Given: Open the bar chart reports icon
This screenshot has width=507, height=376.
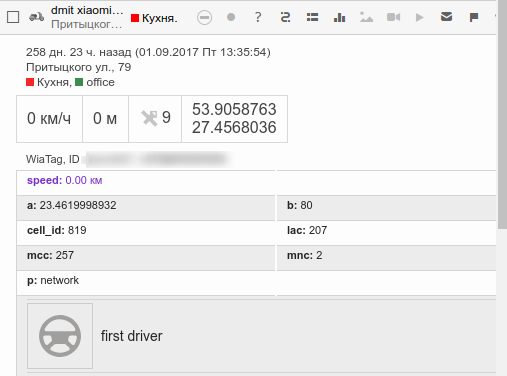Looking at the screenshot, I should 339,17.
